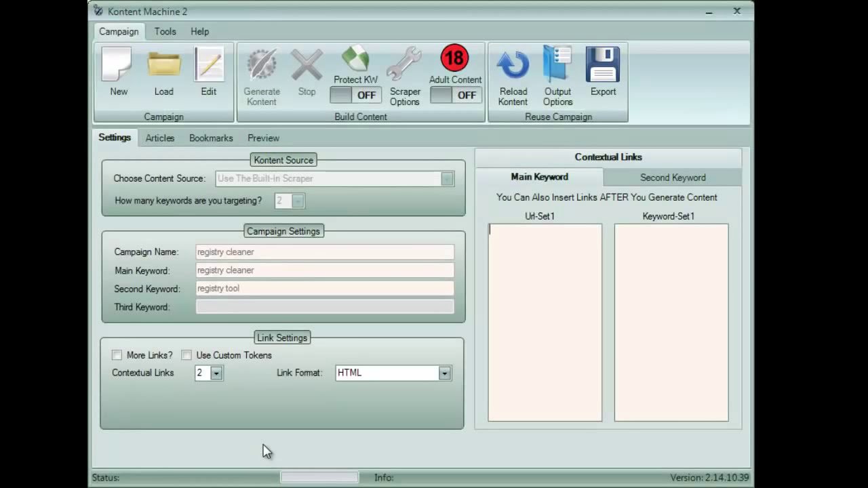Image resolution: width=868 pixels, height=488 pixels.
Task: Click the Edit campaign icon
Action: [x=209, y=65]
